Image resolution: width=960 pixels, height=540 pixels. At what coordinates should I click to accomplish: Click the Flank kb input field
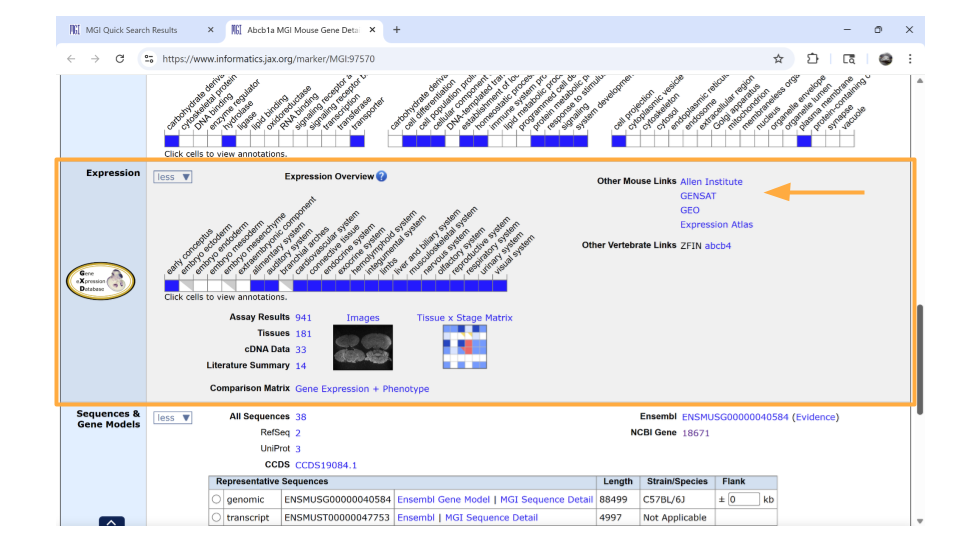point(744,499)
